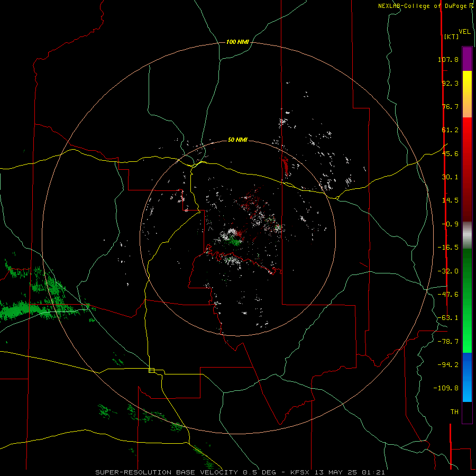The width and height of the screenshot is (476, 476).
Task: Select the 107.8 legend value
Action: 448,59
